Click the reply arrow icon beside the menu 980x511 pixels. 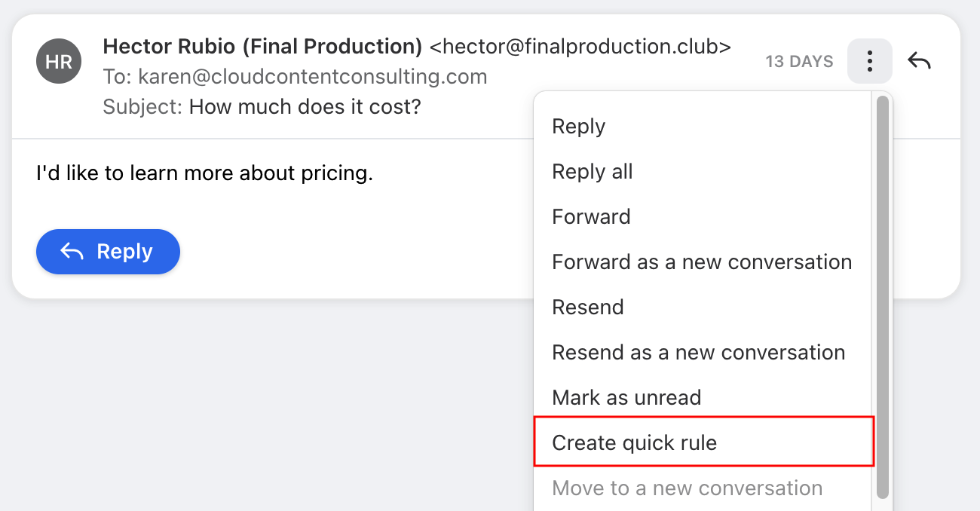920,61
